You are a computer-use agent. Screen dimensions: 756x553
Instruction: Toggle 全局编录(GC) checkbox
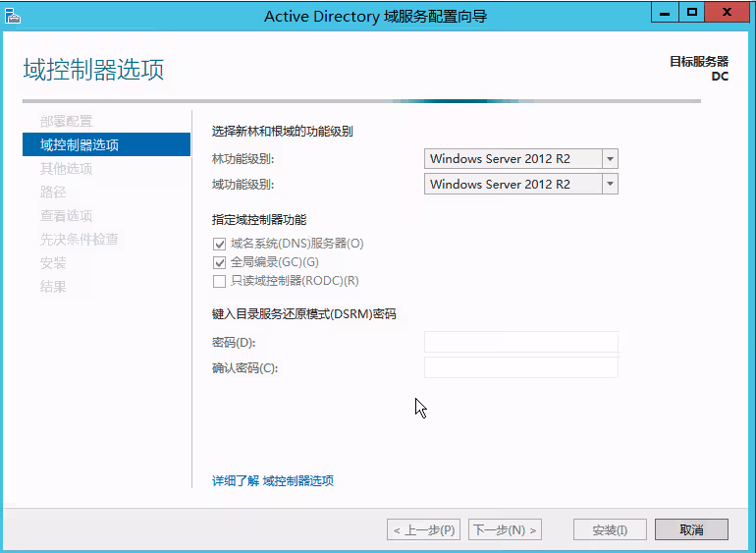220,262
